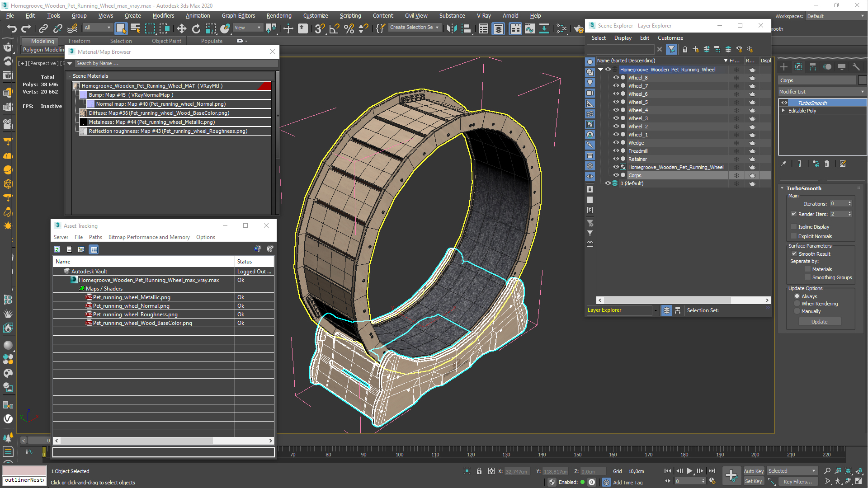Open the View reference coordinate dropdown
This screenshot has width=868, height=488.
click(x=248, y=28)
